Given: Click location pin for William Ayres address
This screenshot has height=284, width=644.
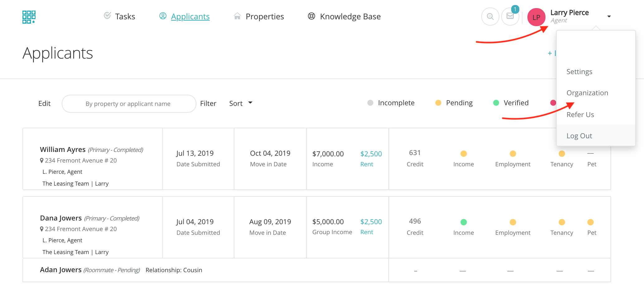Looking at the screenshot, I should point(42,161).
